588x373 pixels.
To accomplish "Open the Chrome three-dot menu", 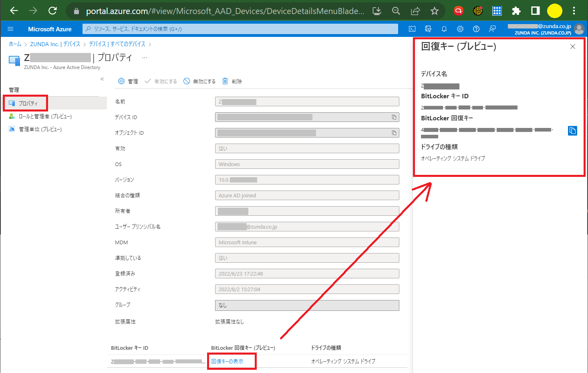I will (x=574, y=11).
